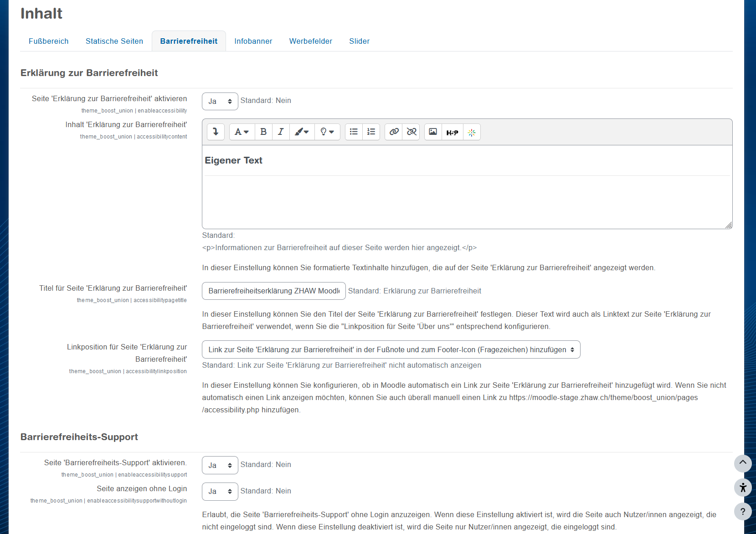Open the Linkposition dropdown
The width and height of the screenshot is (756, 534).
391,349
